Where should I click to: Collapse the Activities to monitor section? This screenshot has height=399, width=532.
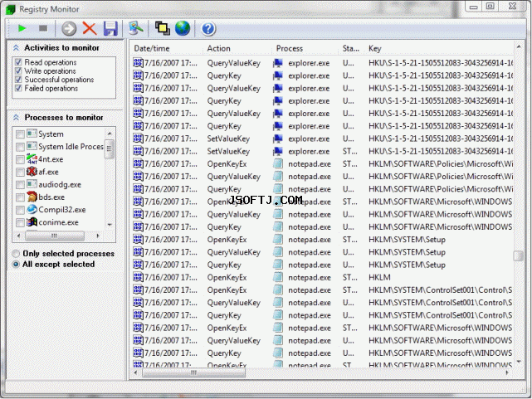[16, 48]
